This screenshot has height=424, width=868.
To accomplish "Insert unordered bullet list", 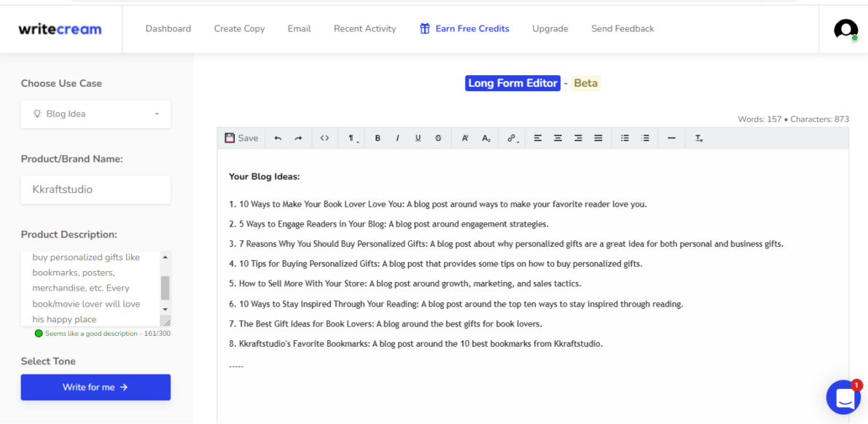I will tap(625, 138).
